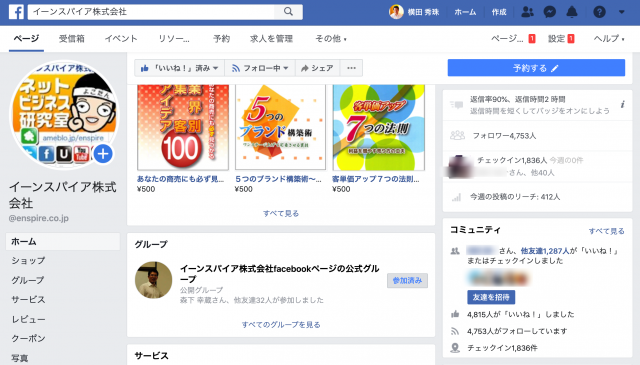Screen dimensions: 640x365
Task: Click 作成 in the top bar
Action: pos(499,12)
